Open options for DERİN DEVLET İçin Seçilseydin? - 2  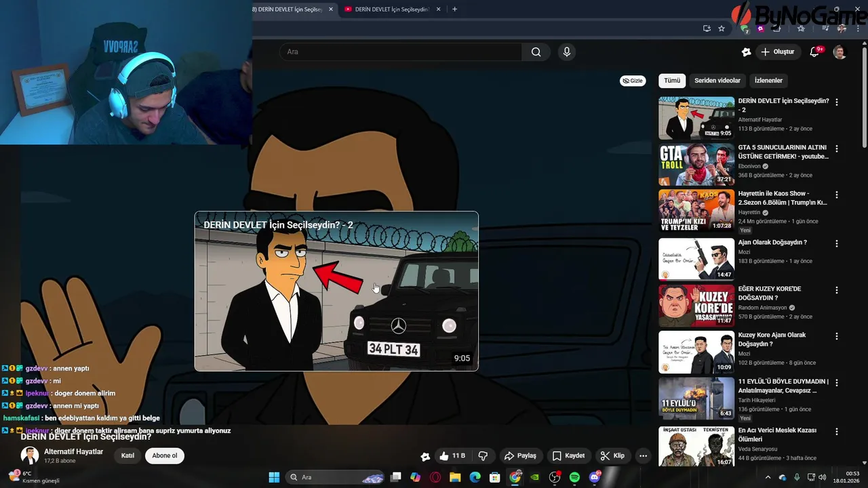(837, 102)
